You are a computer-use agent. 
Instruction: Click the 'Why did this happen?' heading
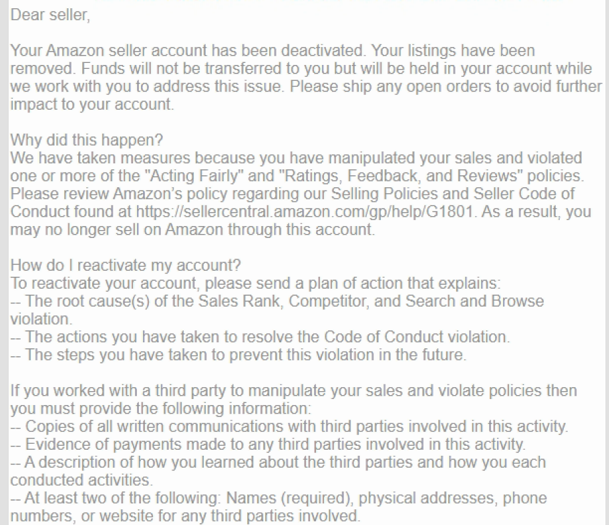point(87,140)
